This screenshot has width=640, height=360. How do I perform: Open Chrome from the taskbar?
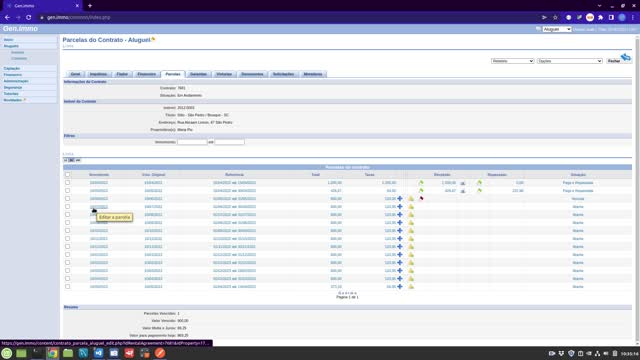coord(52,353)
